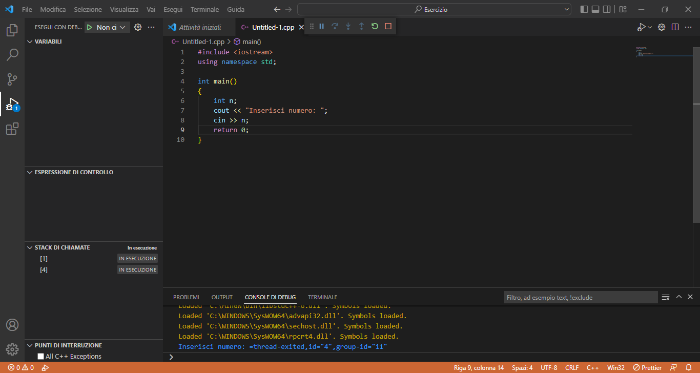Maximize panel with the up chevron
700x373 pixels.
(679, 297)
